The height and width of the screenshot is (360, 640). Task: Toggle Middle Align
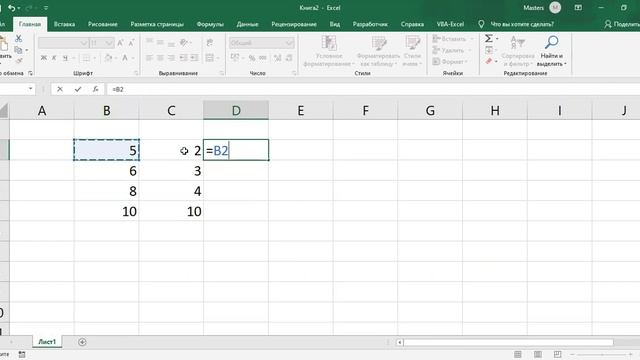coord(160,42)
